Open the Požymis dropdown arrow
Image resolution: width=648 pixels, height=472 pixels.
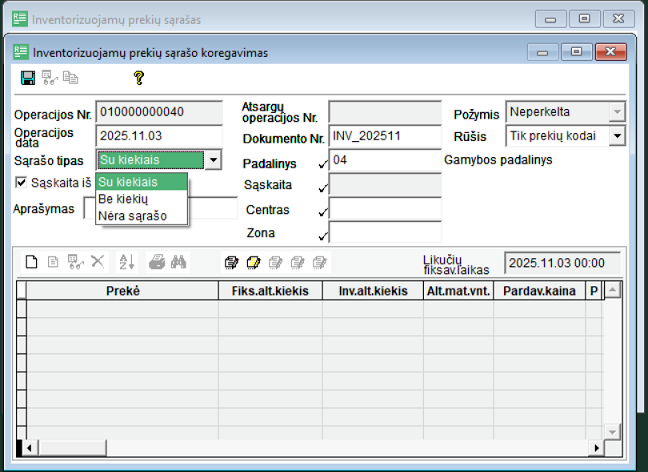pos(616,111)
